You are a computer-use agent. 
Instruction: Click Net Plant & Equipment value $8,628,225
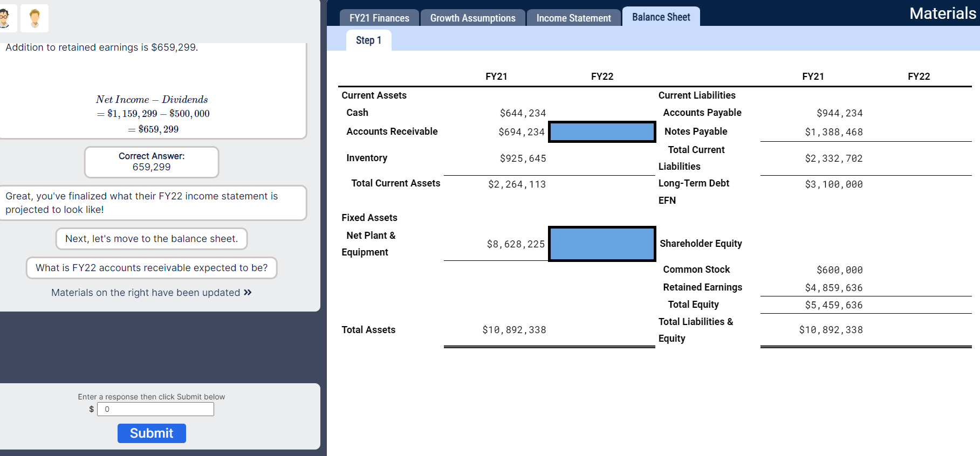[x=516, y=244]
